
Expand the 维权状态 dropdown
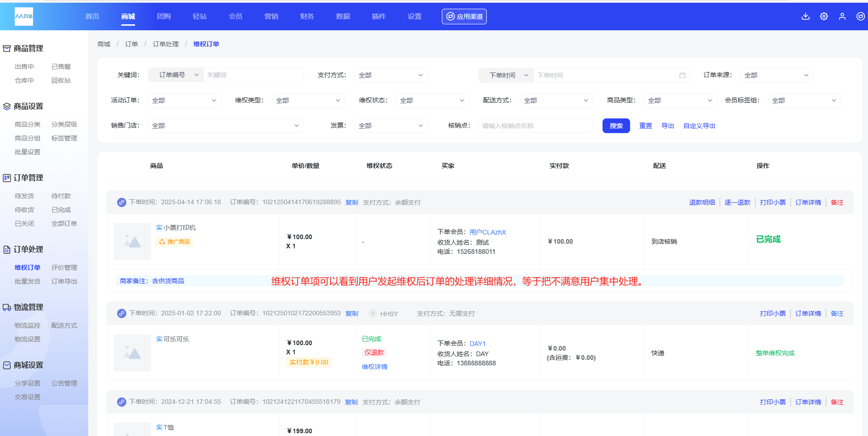[432, 101]
